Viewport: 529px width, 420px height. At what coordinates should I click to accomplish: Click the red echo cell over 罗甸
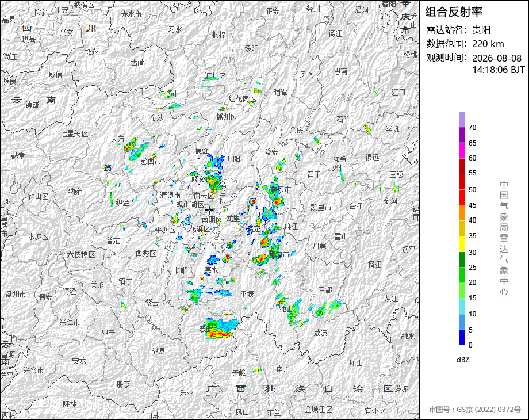coord(218,335)
